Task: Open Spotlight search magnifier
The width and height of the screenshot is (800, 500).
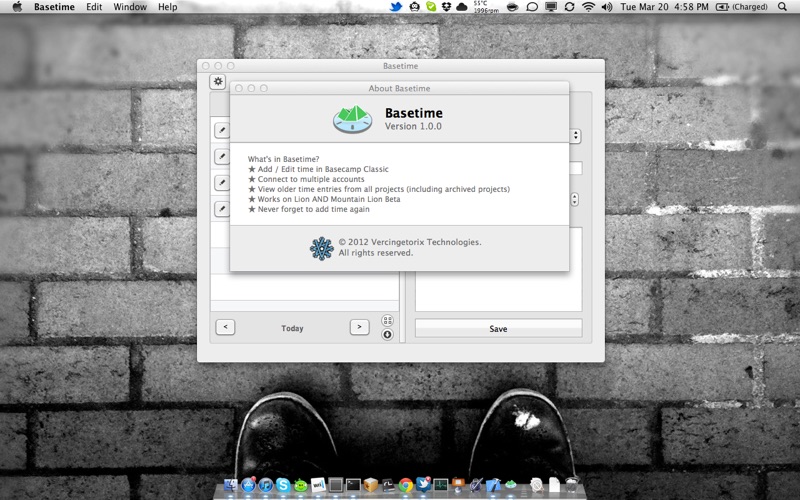Action: point(782,7)
